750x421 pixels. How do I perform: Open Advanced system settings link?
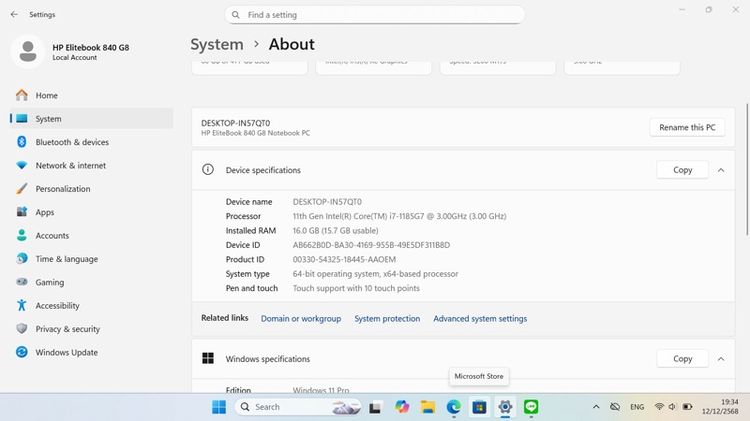click(480, 319)
